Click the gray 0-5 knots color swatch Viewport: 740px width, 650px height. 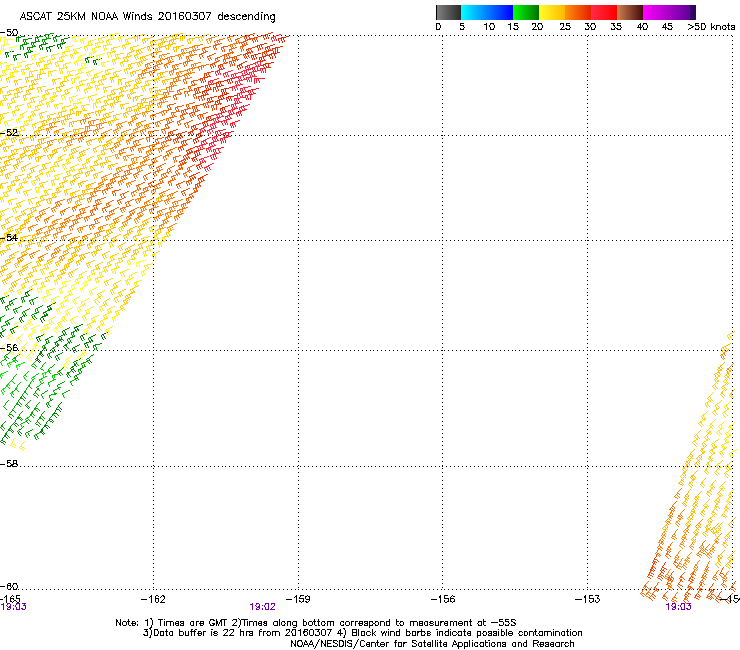[x=448, y=12]
